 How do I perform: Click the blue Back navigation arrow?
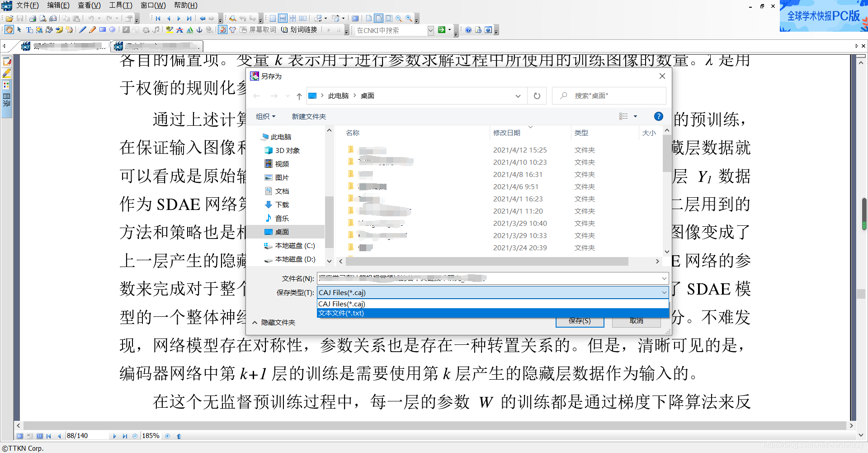pyautogui.click(x=203, y=19)
